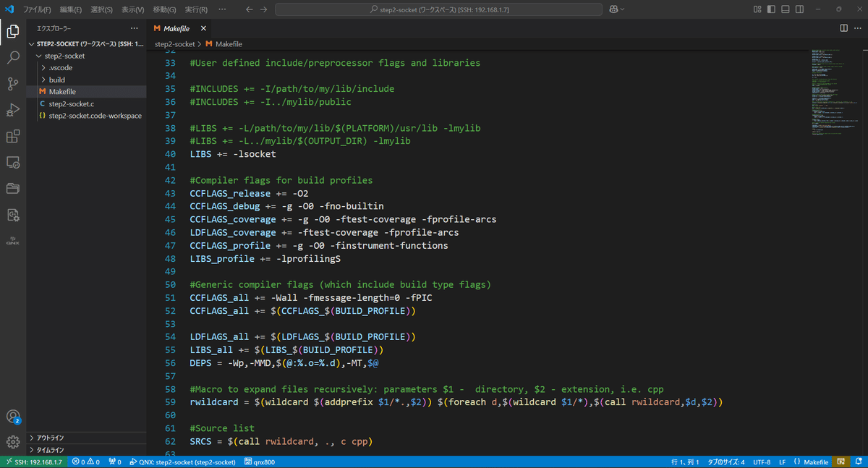The height and width of the screenshot is (468, 868).
Task: Open the QNX panel in the activity bar
Action: pyautogui.click(x=12, y=239)
